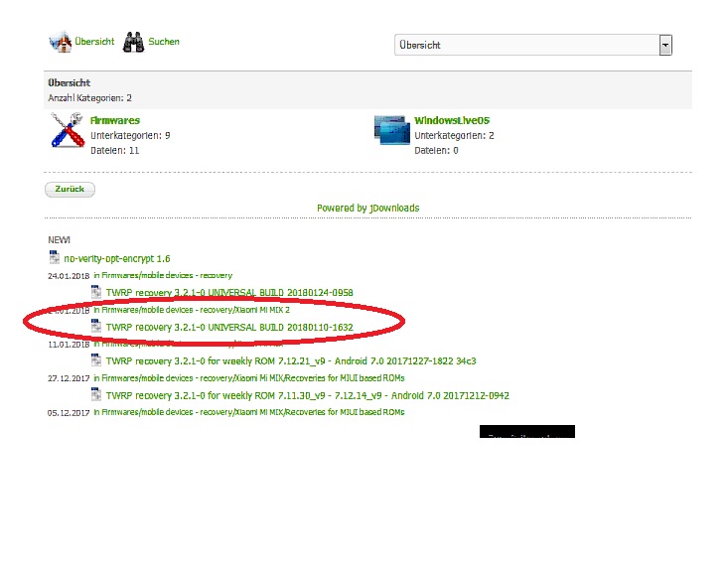Follow the Powered by jDownloads link
This screenshot has height=571, width=728.
[368, 208]
